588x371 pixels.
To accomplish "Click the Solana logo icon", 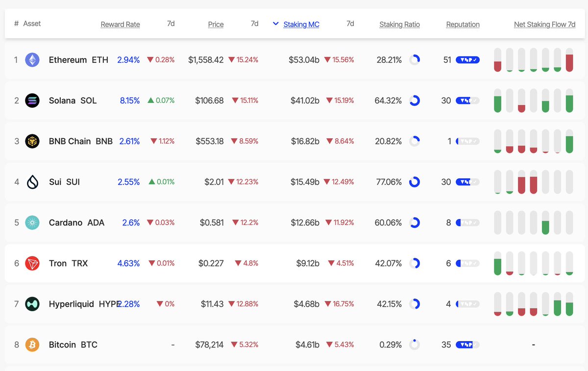I will (32, 100).
